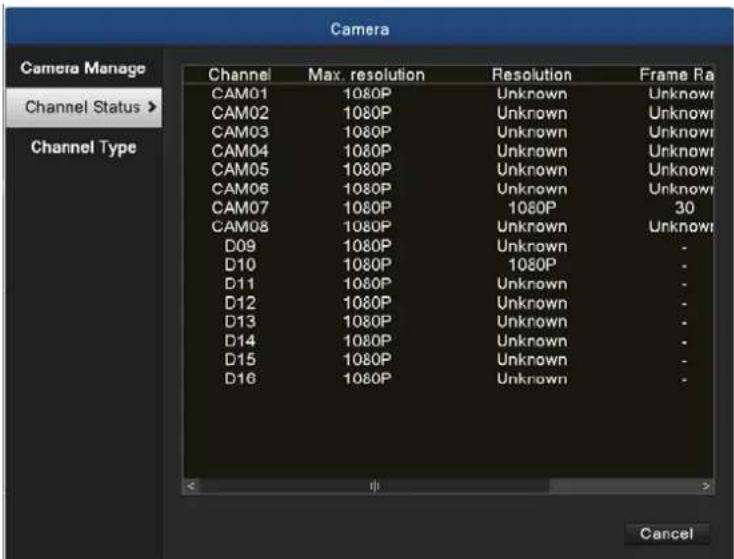
Task: Click the scroll right arrow
Action: (x=705, y=486)
